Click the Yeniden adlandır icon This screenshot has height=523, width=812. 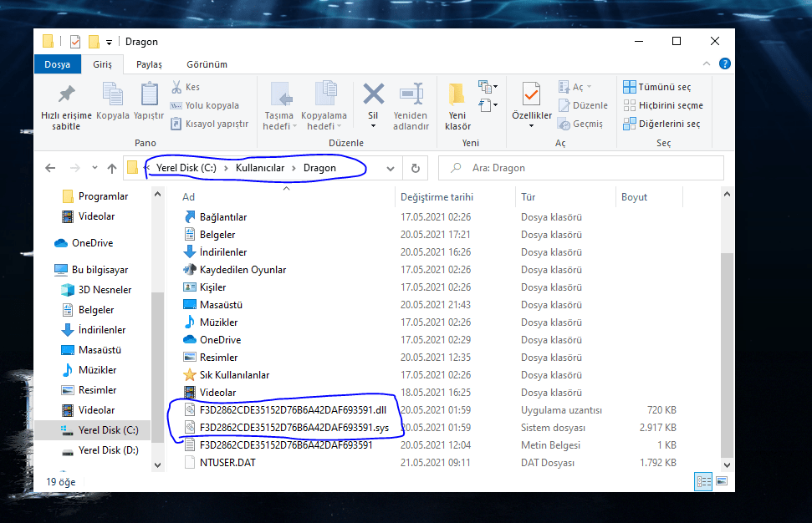411,94
